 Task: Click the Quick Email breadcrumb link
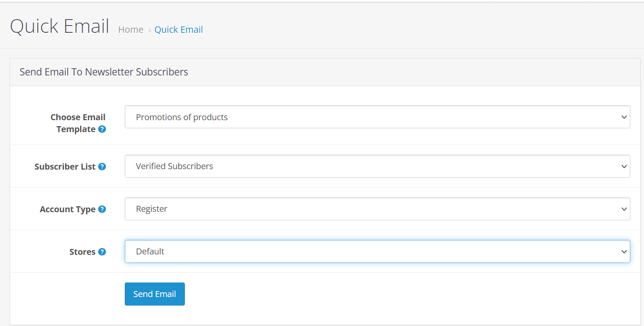pos(178,30)
